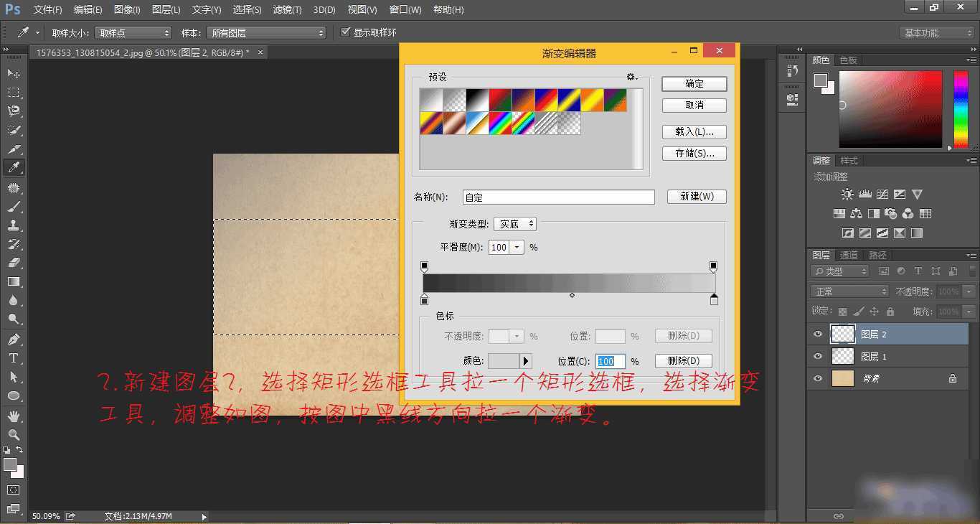Open the 渐变类型 dropdown

coord(515,224)
